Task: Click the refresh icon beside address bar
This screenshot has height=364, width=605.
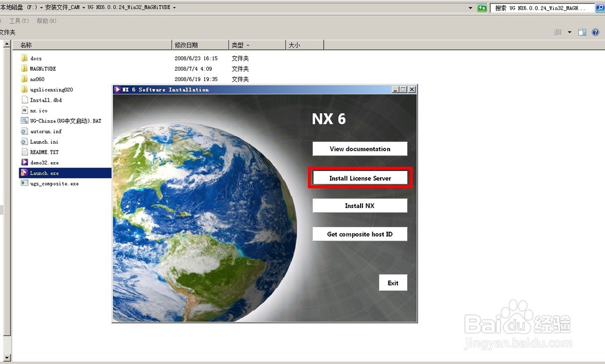Action: pos(482,8)
